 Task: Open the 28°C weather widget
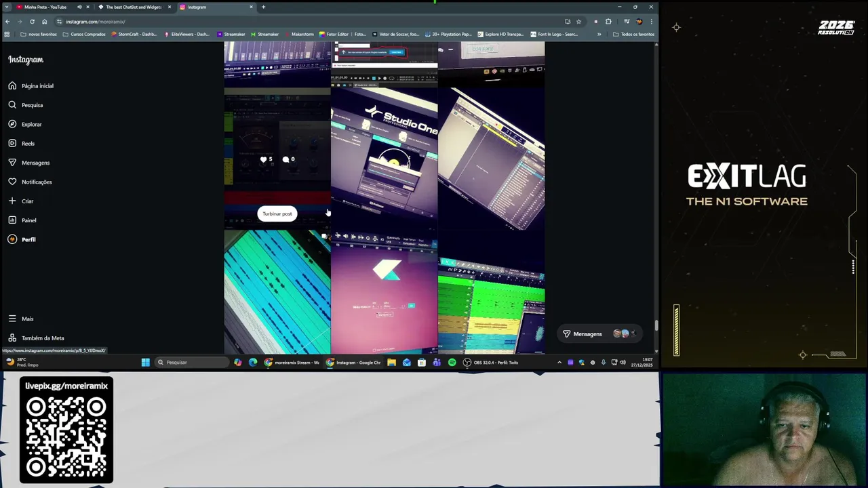click(x=22, y=363)
